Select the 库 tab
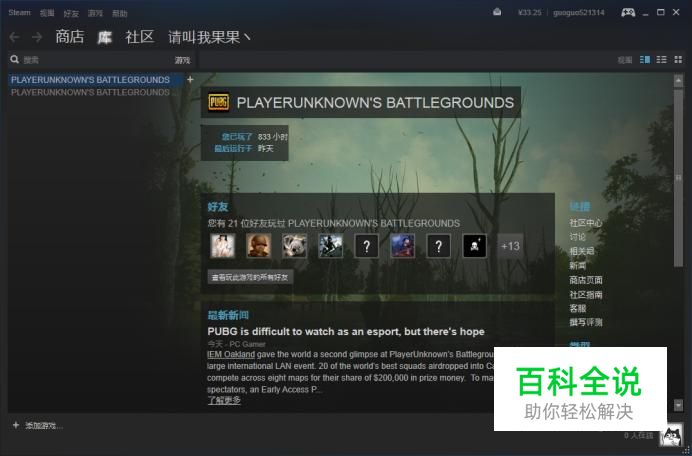Viewport: 692px width, 456px height. tap(105, 38)
